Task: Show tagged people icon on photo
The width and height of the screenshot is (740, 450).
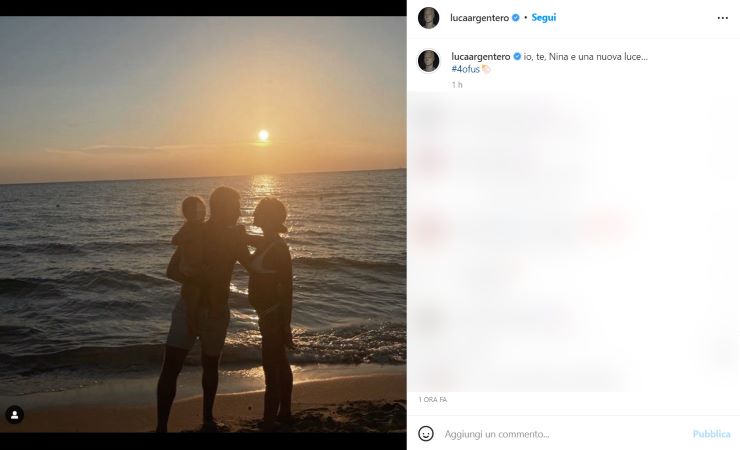Action: pos(15,415)
